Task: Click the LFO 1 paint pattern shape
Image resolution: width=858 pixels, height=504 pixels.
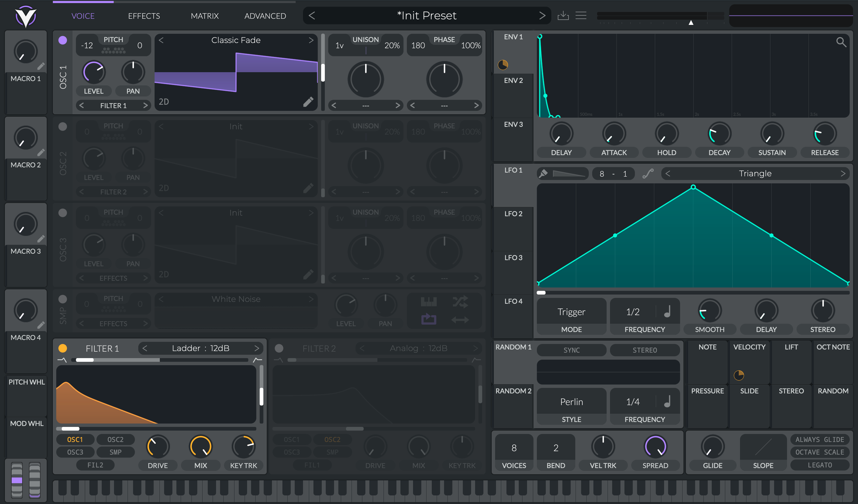Action: [x=569, y=174]
